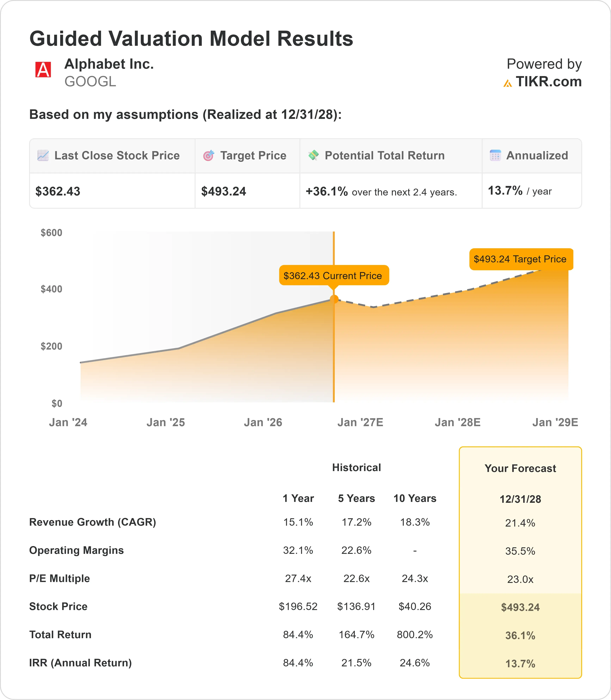Screen dimensions: 611x700
Task: Click the Your Forecast header
Action: [x=520, y=469]
